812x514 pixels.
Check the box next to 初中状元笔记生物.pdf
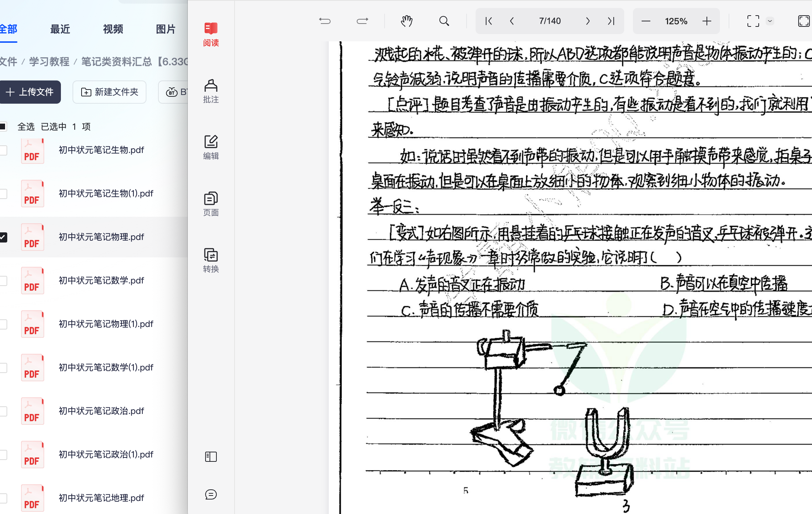click(2, 150)
